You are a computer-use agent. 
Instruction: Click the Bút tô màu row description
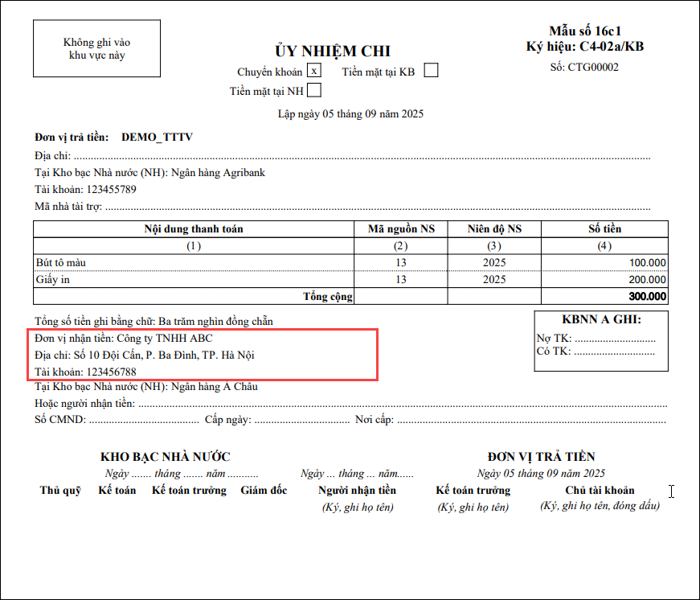click(x=61, y=263)
